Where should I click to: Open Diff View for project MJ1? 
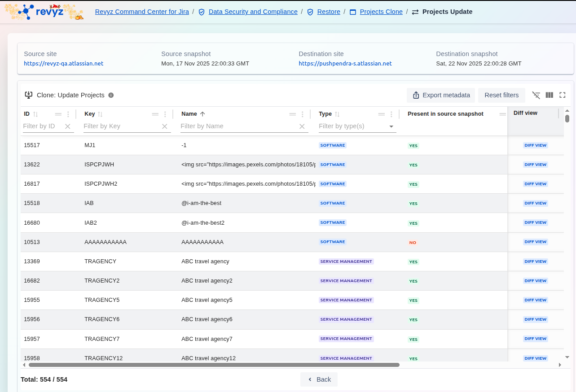click(x=535, y=145)
